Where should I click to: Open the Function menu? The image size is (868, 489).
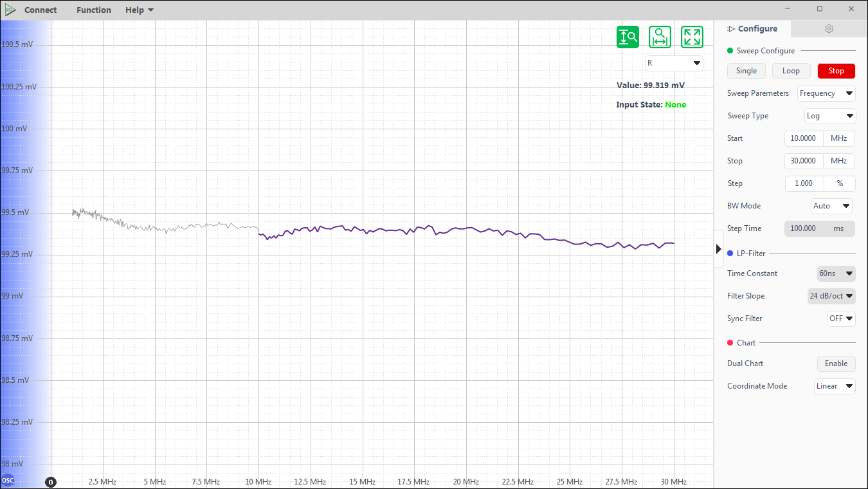pyautogui.click(x=93, y=10)
